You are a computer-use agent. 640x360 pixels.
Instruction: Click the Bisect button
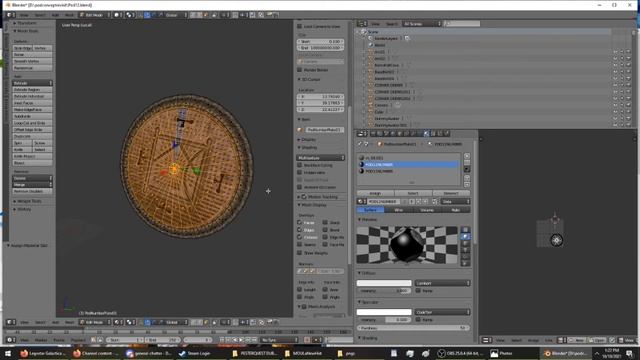click(x=32, y=163)
